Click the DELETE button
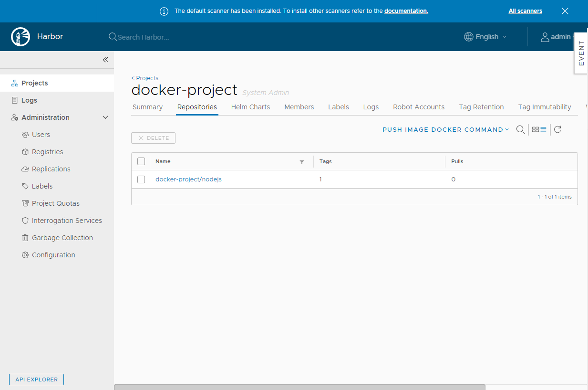The height and width of the screenshot is (390, 588). [x=154, y=138]
